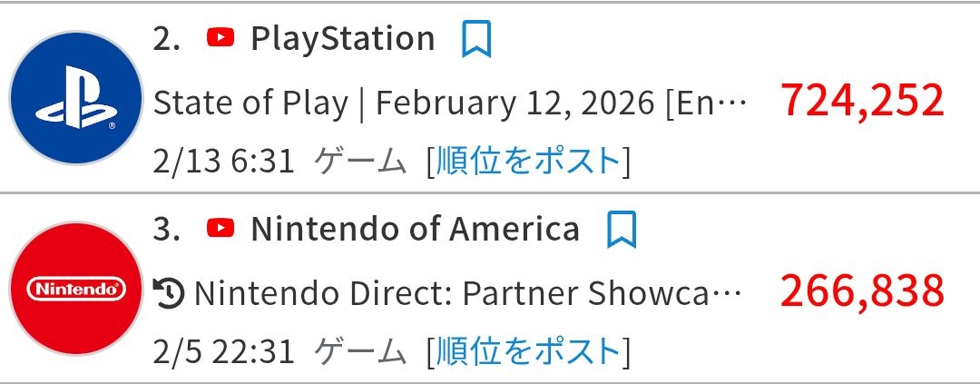Click the YouTube icon beside Nintendo of America
Screen dimensions: 980x384
click(220, 229)
